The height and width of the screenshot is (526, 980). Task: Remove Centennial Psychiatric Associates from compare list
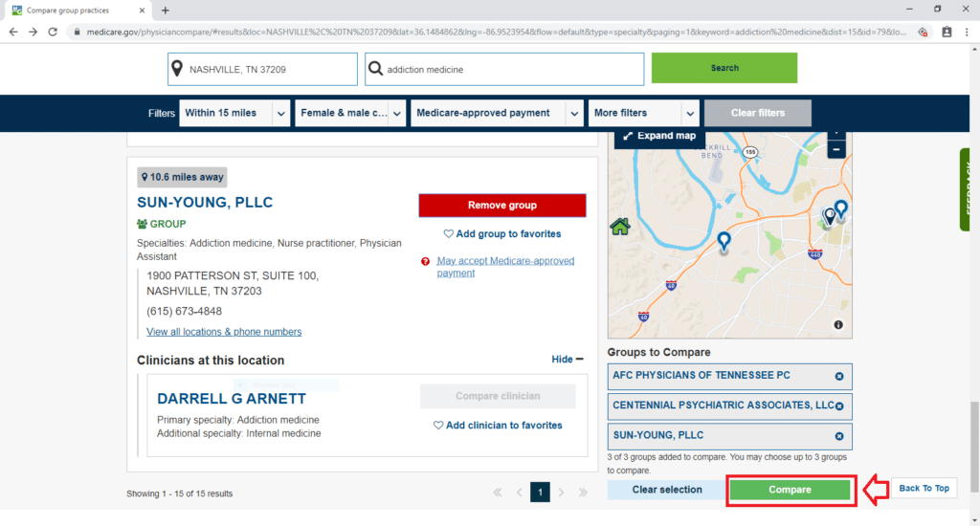pyautogui.click(x=839, y=406)
